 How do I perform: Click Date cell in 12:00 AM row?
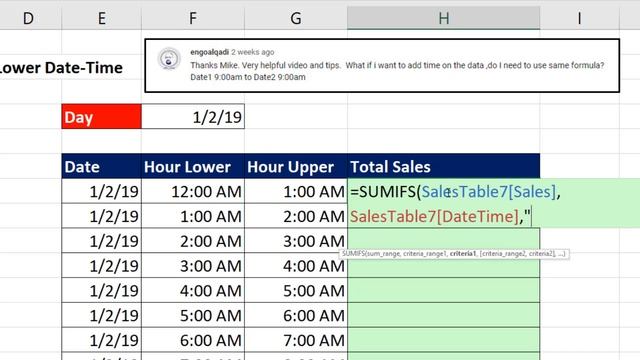(102, 191)
